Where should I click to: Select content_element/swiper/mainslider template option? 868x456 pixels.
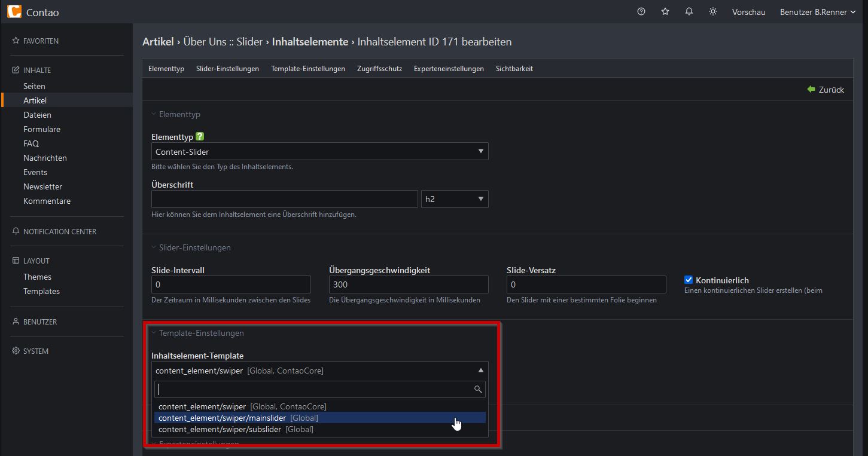tap(320, 418)
